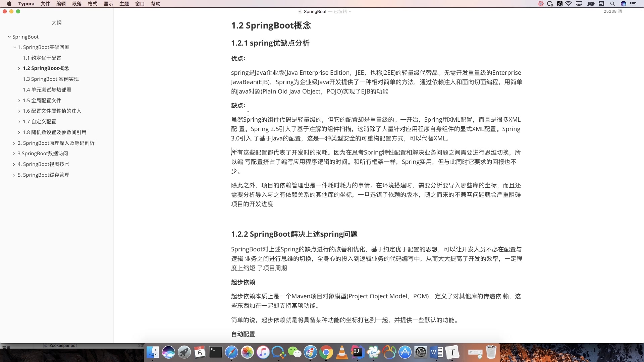This screenshot has height=362, width=644.
Task: Select 1.3 SpringBoot 案例实现 in the outline
Action: click(51, 79)
